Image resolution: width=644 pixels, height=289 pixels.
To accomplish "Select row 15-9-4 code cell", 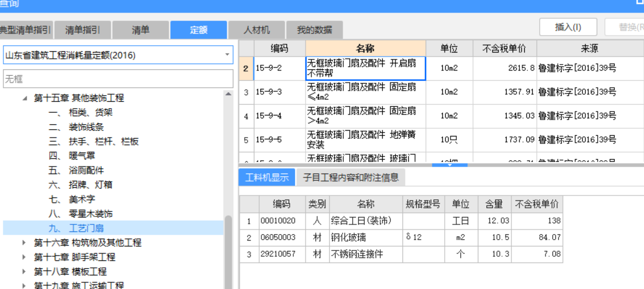I will 280,116.
